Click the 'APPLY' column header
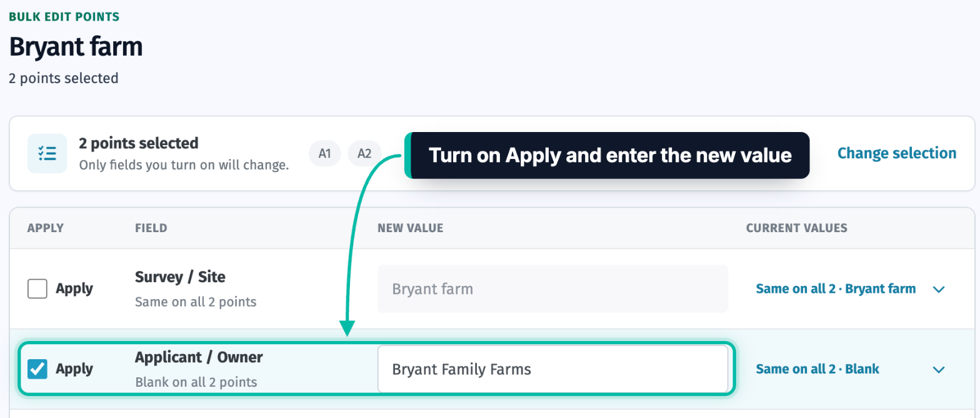Image resolution: width=980 pixels, height=418 pixels. click(46, 228)
